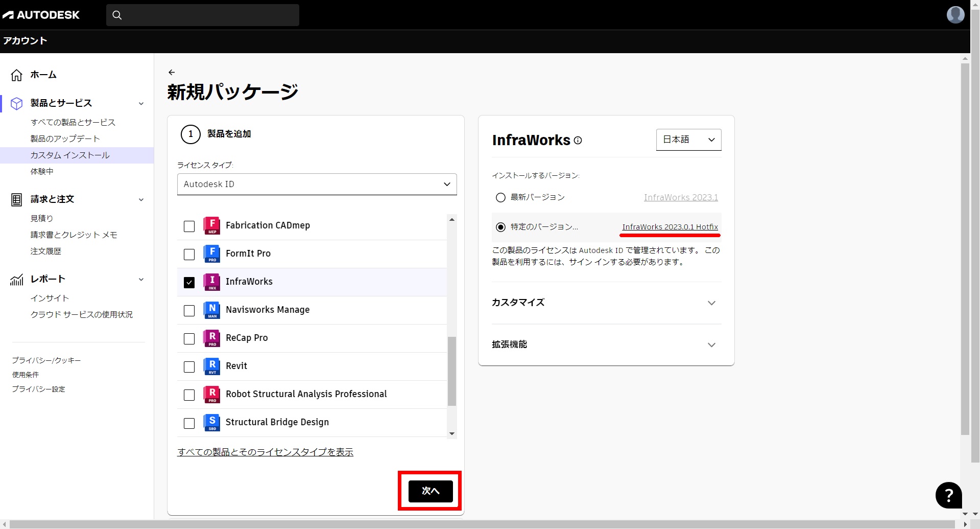Viewport: 980px width, 529px height.
Task: Click the ReCap Pro product icon
Action: click(x=211, y=338)
